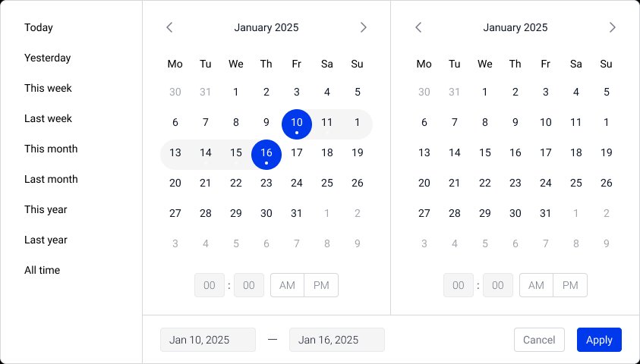Pick the All time preset
The image size is (640, 364).
[x=42, y=270]
